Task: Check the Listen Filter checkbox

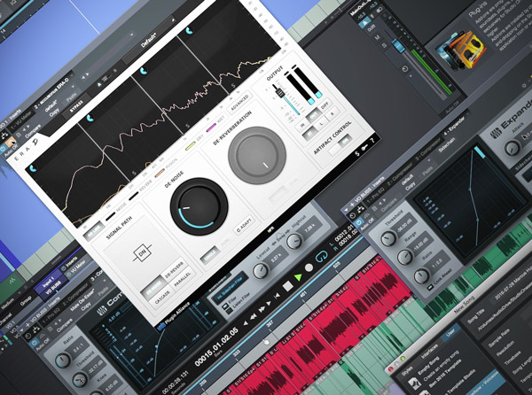Action: pyautogui.click(x=231, y=310)
